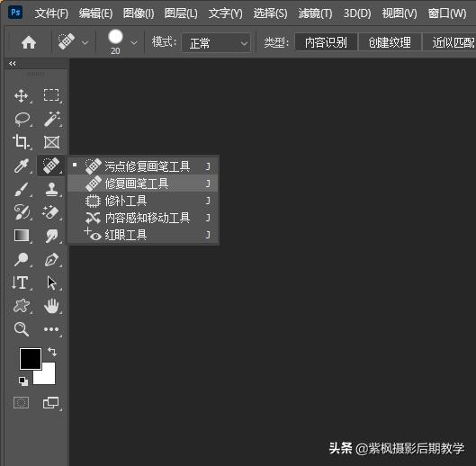Select the Clone Stamp tool

(x=51, y=189)
